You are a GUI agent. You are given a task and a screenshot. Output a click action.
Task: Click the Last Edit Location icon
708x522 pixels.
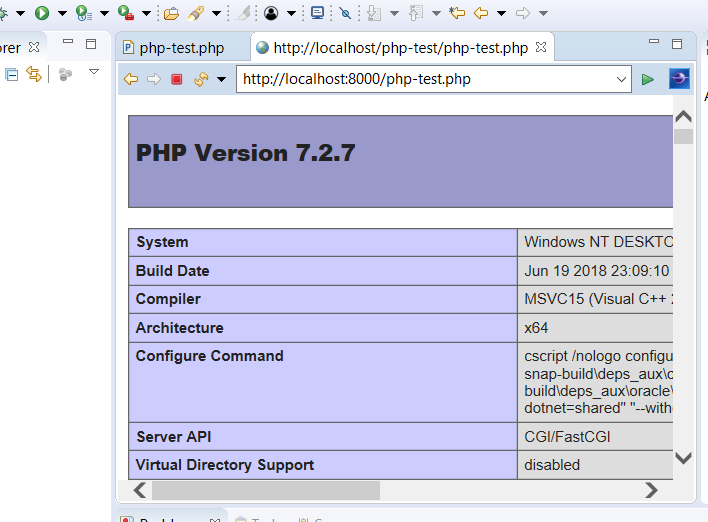click(457, 13)
